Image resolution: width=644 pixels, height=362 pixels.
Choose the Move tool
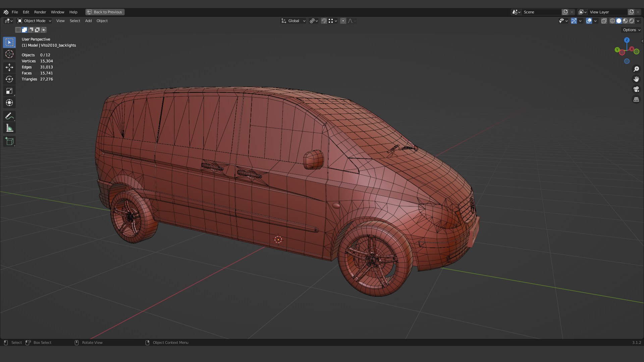[9, 67]
